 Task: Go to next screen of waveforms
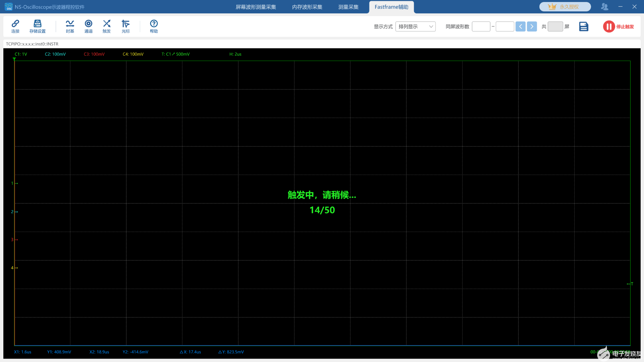pyautogui.click(x=532, y=26)
